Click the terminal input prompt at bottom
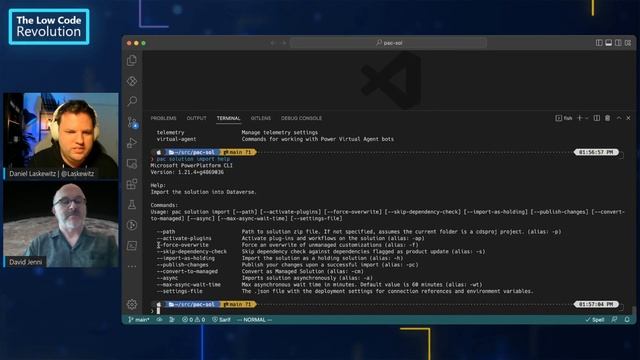 [158, 311]
